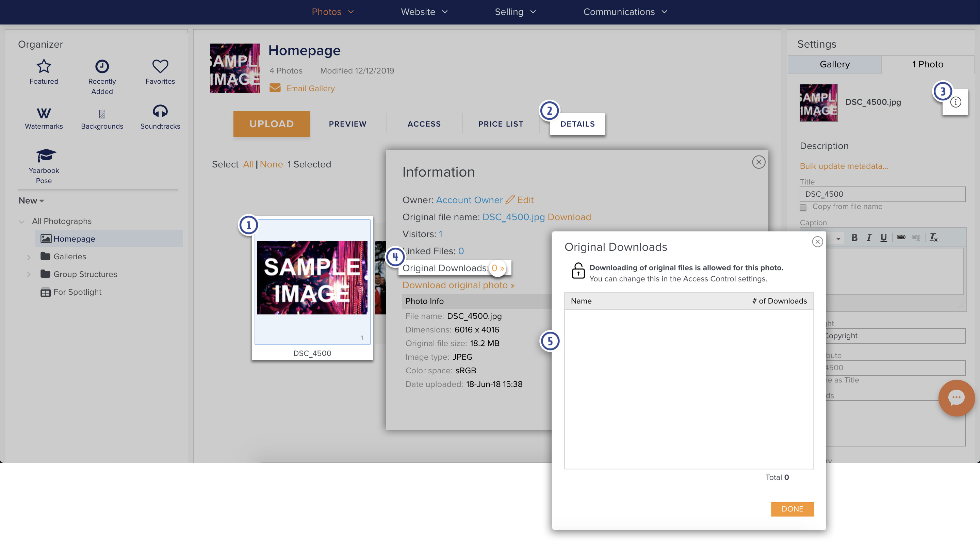Open the Featured star icon
The height and width of the screenshot is (554, 980).
click(44, 66)
